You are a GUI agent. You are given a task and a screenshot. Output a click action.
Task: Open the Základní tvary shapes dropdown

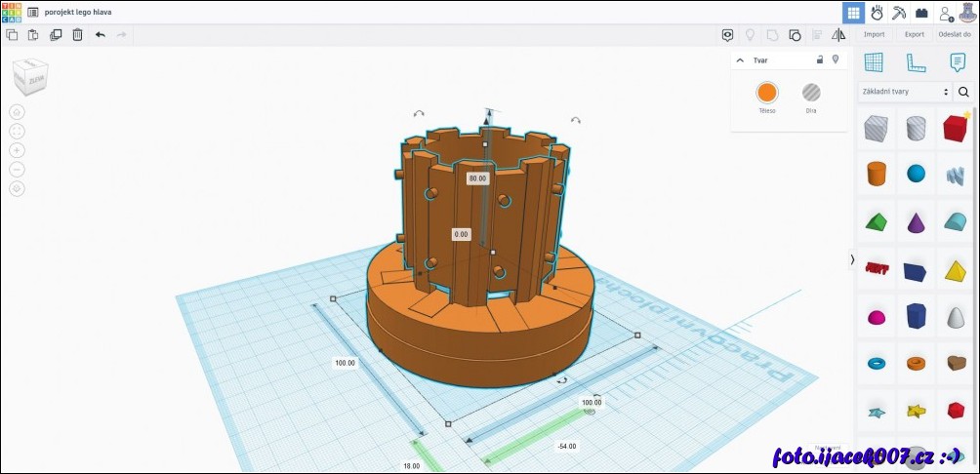pos(904,92)
